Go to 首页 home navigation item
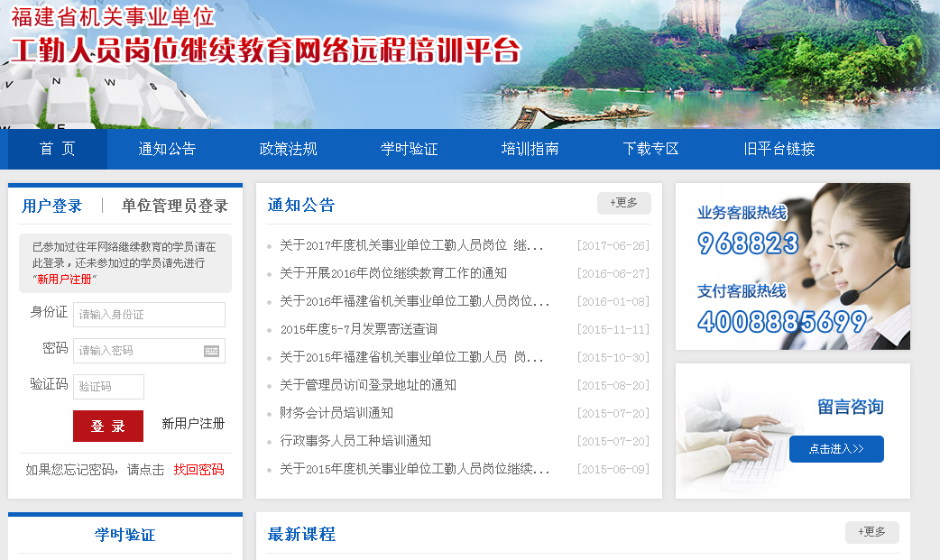The height and width of the screenshot is (560, 940). [x=58, y=150]
